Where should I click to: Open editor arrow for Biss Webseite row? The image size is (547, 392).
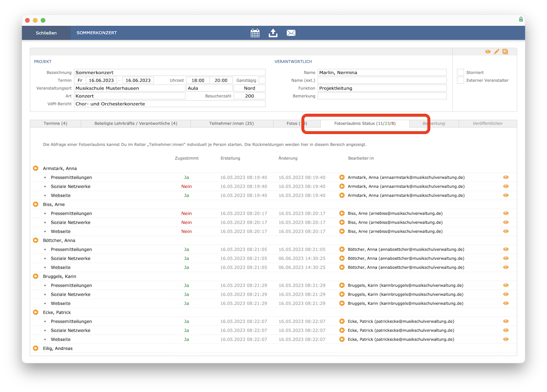pos(342,231)
